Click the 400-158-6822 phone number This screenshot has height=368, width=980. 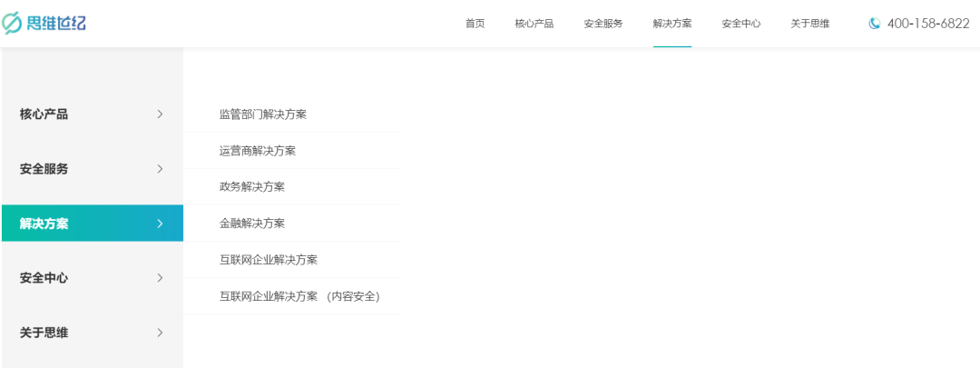tap(928, 24)
